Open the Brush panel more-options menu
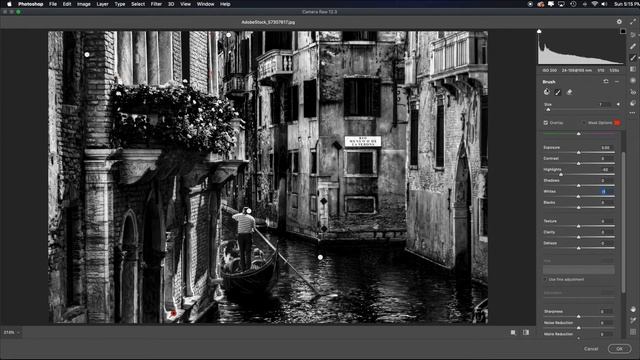Image resolution: width=640 pixels, height=360 pixels. (x=617, y=82)
